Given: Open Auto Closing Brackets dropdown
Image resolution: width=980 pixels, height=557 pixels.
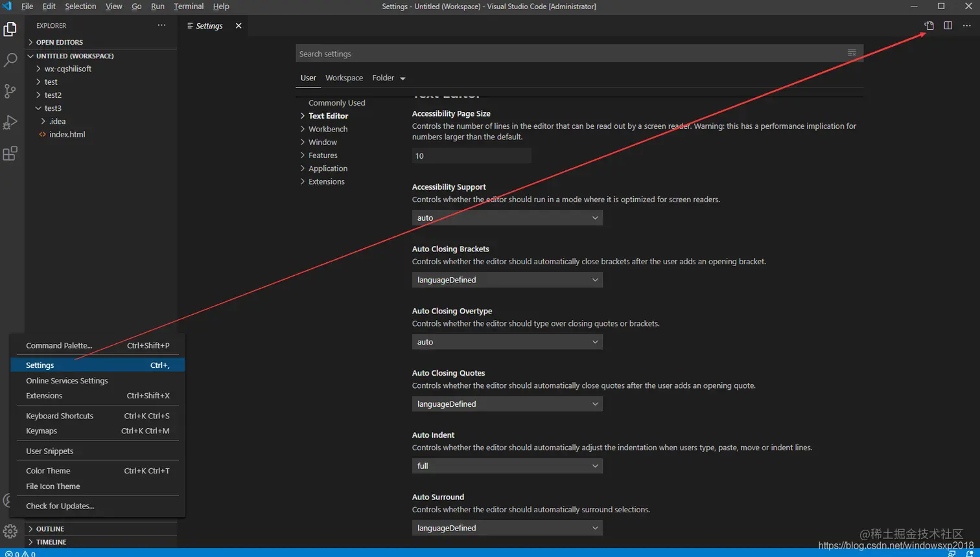Looking at the screenshot, I should click(507, 280).
